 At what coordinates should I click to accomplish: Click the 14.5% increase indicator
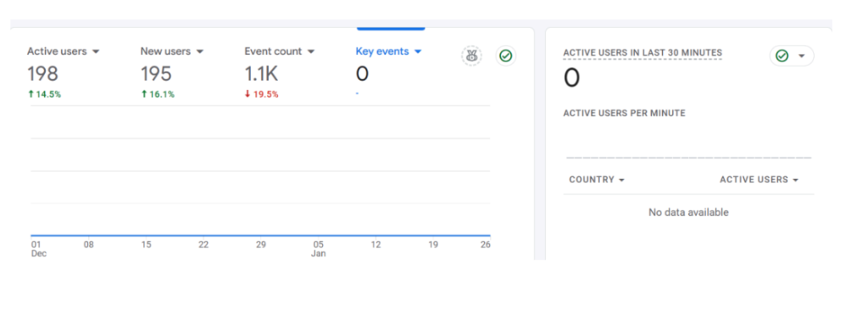44,95
